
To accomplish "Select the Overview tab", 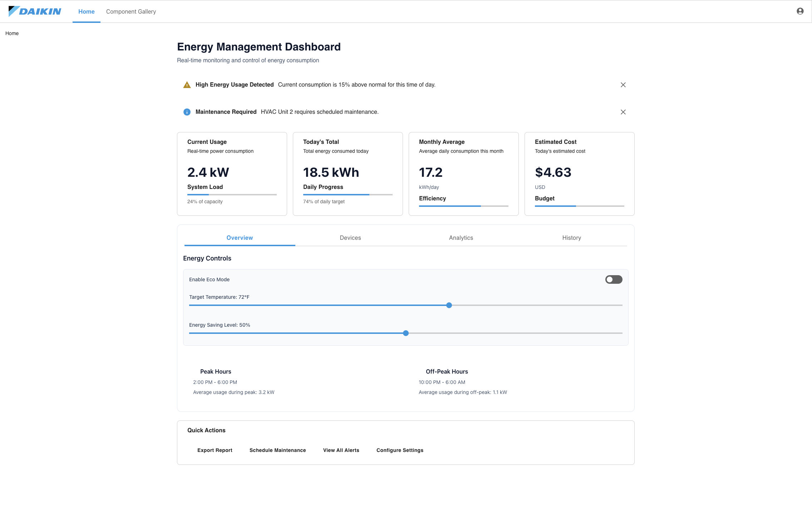I will pyautogui.click(x=240, y=238).
